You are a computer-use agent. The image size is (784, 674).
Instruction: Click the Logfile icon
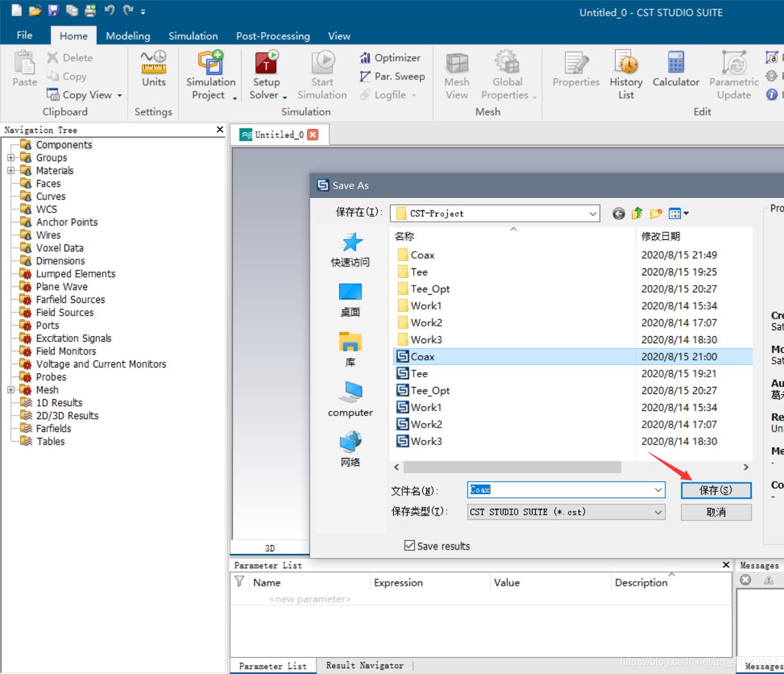pos(366,95)
